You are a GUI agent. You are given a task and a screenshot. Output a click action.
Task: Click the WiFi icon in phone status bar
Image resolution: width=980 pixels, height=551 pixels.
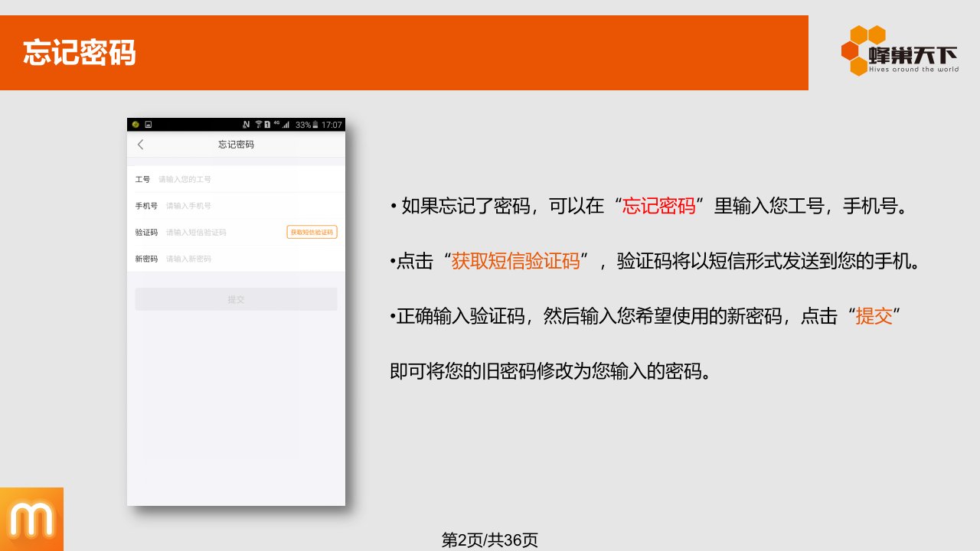pyautogui.click(x=259, y=125)
